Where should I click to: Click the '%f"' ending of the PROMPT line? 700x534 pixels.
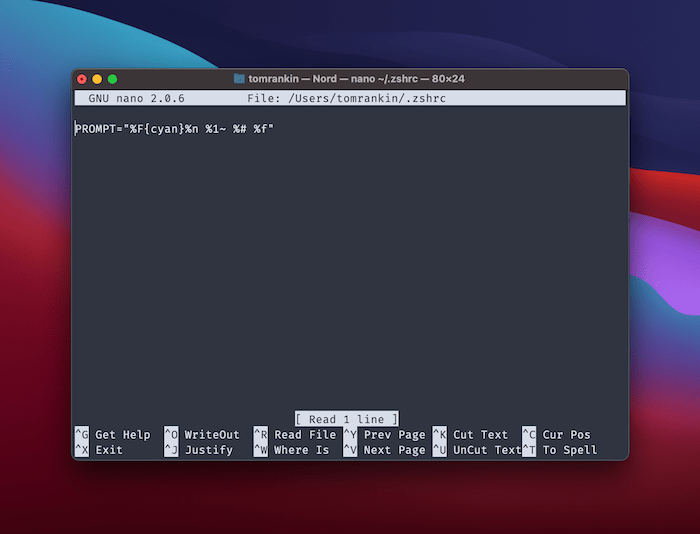point(263,129)
